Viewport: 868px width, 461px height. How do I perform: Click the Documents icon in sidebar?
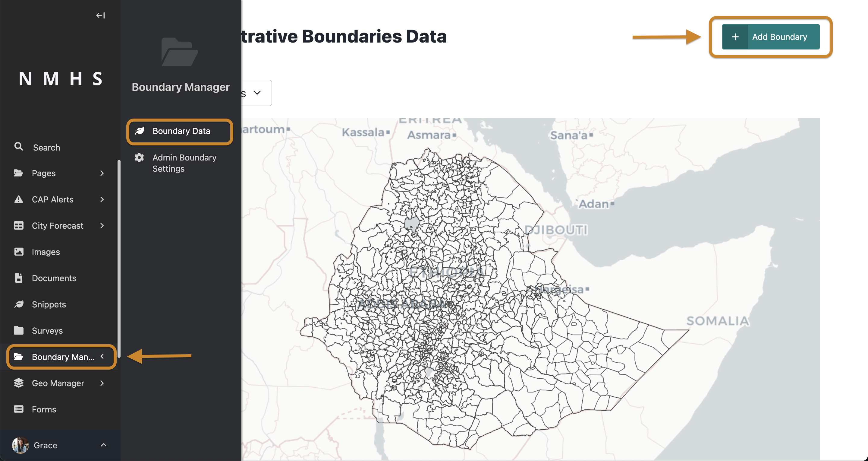click(18, 278)
